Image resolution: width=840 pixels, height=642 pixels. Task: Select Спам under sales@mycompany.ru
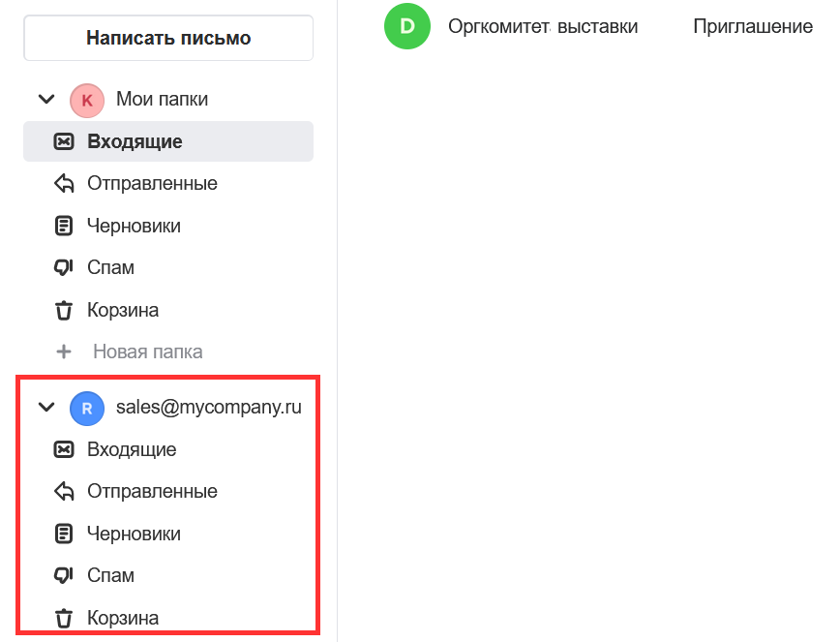pyautogui.click(x=110, y=575)
